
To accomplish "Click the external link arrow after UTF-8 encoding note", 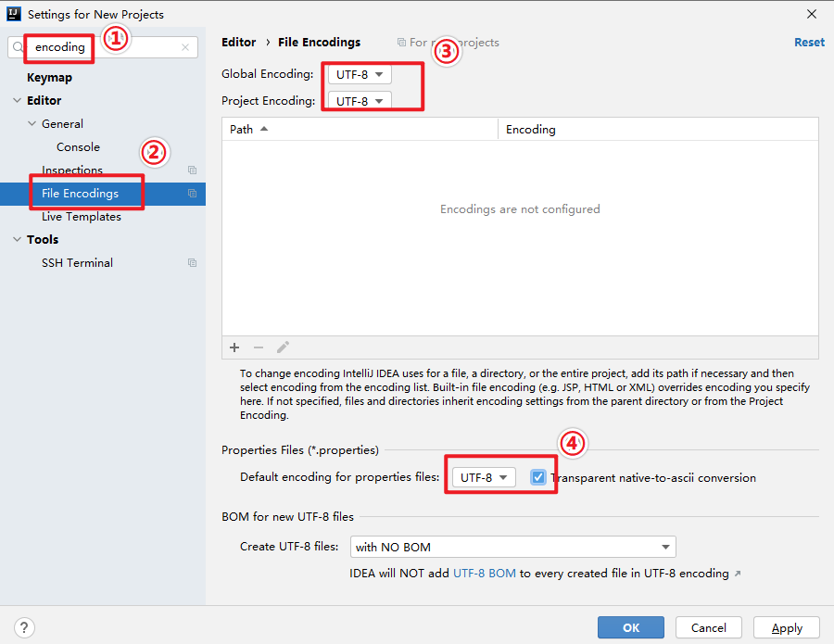I will coord(738,574).
